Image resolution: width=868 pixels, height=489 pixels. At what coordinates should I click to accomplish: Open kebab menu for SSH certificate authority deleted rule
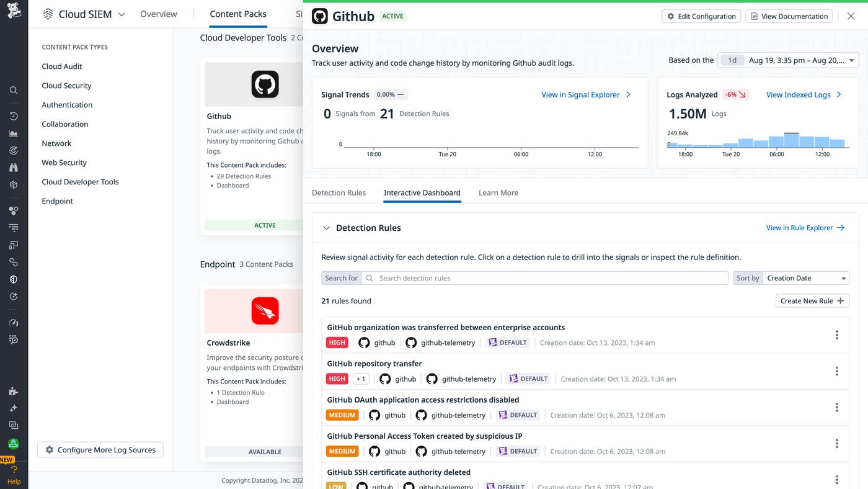(836, 480)
